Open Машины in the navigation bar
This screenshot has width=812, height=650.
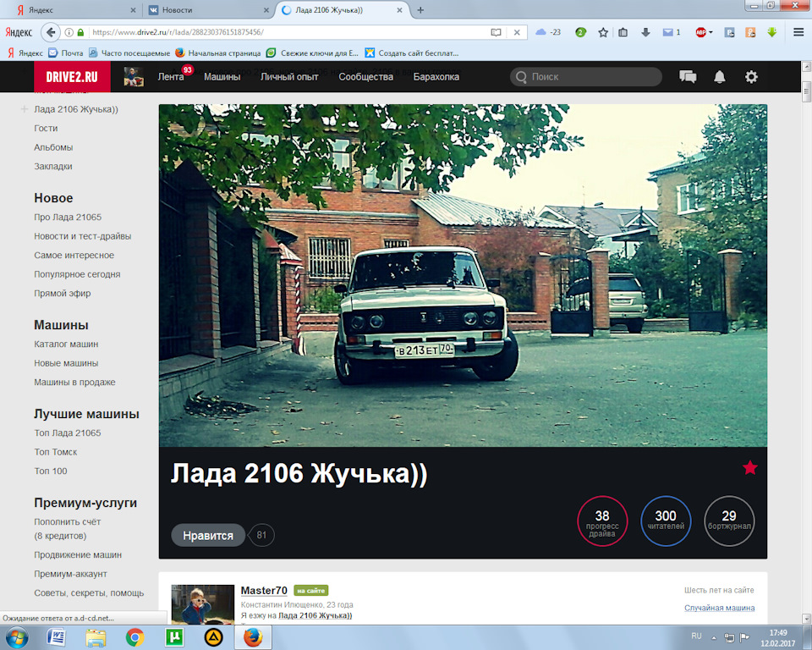222,77
